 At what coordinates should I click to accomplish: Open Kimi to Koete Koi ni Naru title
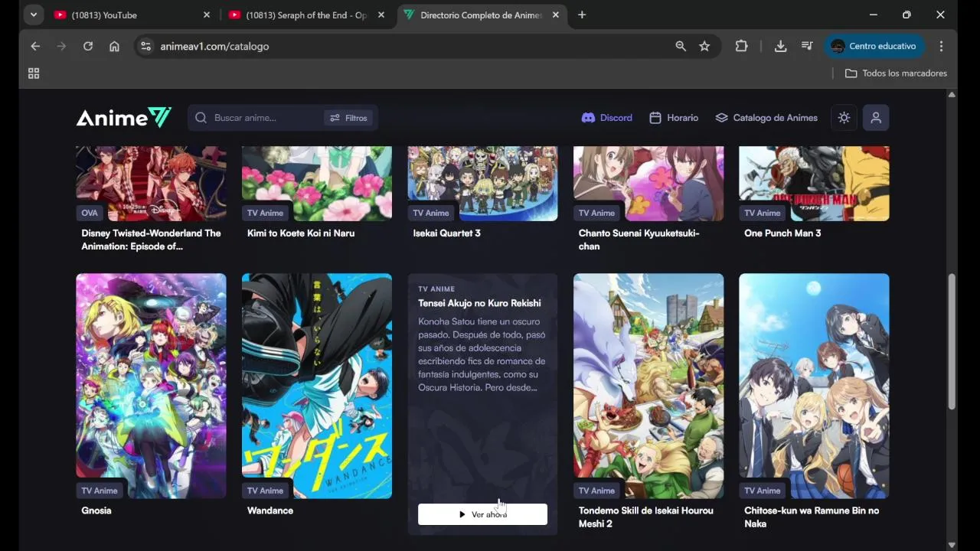coord(301,233)
